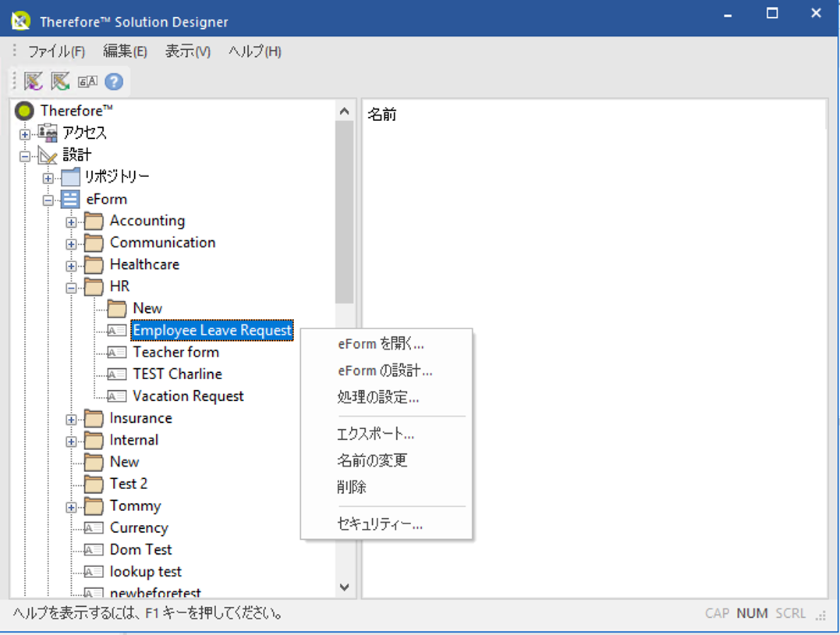The width and height of the screenshot is (840, 635).
Task: Open the ヘルプ(H) menu
Action: (x=254, y=51)
